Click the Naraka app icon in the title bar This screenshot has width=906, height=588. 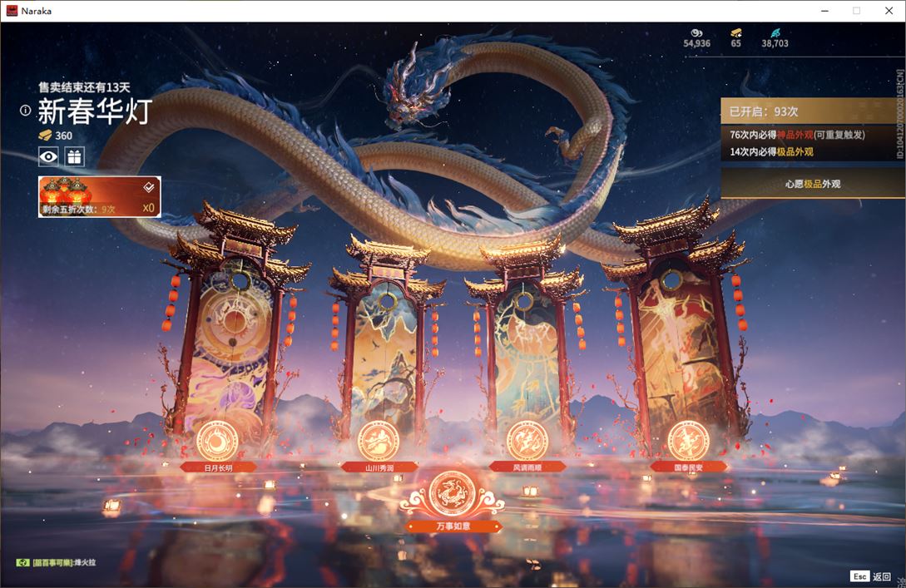[x=12, y=11]
